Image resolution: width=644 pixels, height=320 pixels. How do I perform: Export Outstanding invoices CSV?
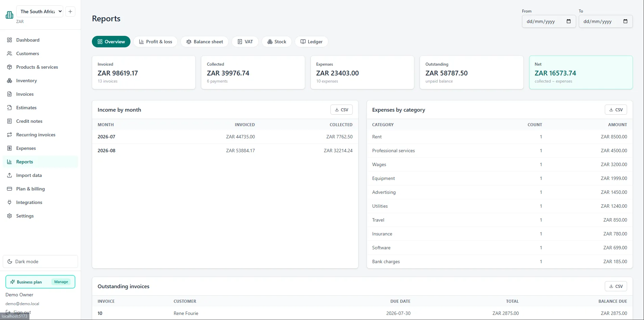pos(616,286)
